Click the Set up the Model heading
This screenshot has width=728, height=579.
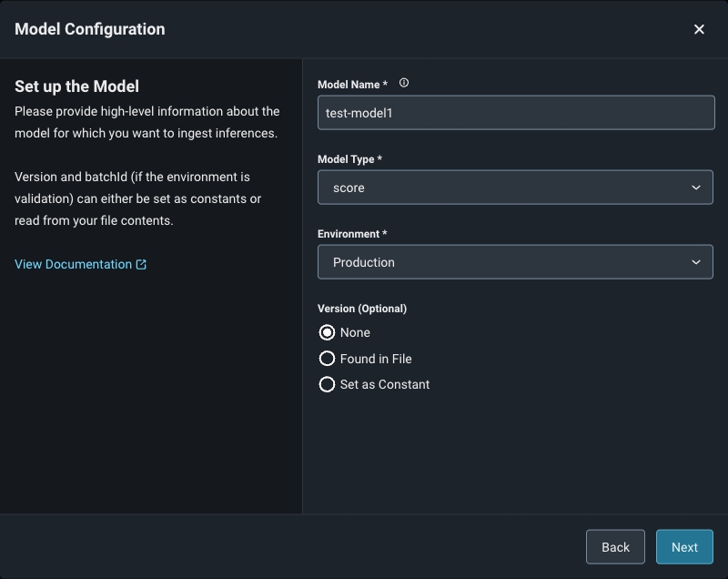point(76,86)
